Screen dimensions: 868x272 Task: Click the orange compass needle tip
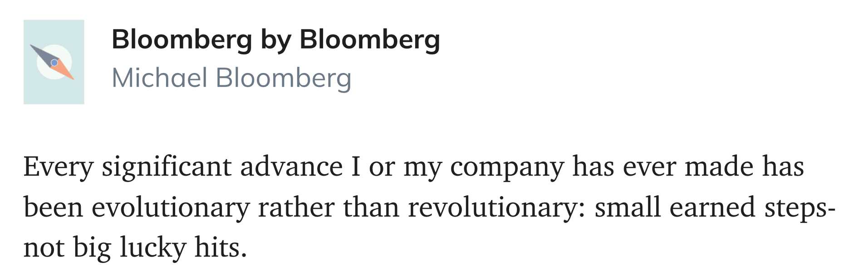[x=68, y=75]
